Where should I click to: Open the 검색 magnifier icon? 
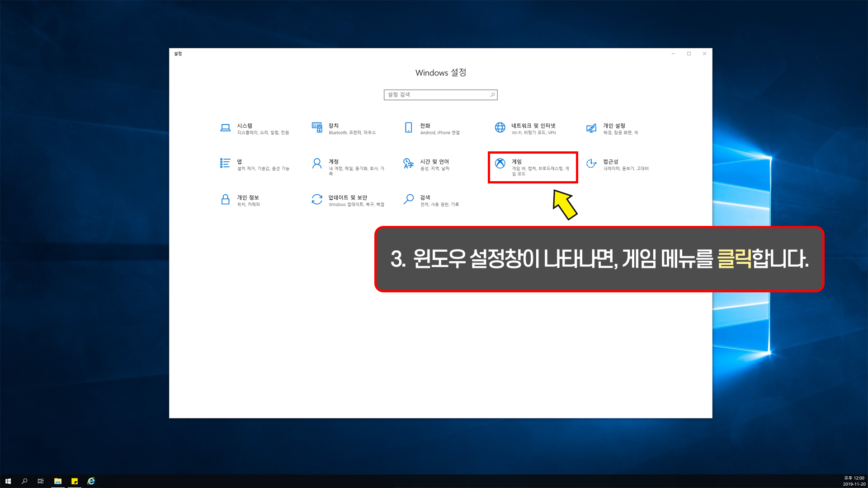[408, 199]
